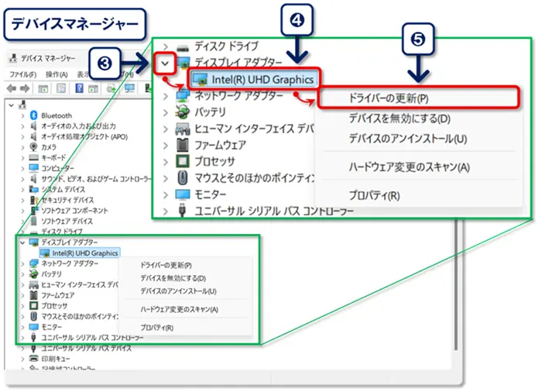
Task: Choose プロパティ(R) in the enlarged context menu
Action: [374, 195]
